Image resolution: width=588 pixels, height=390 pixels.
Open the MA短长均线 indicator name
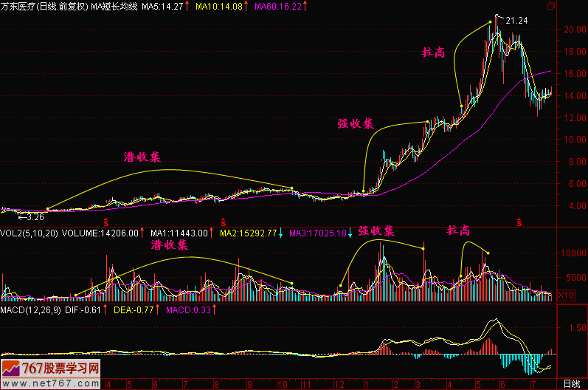[115, 7]
